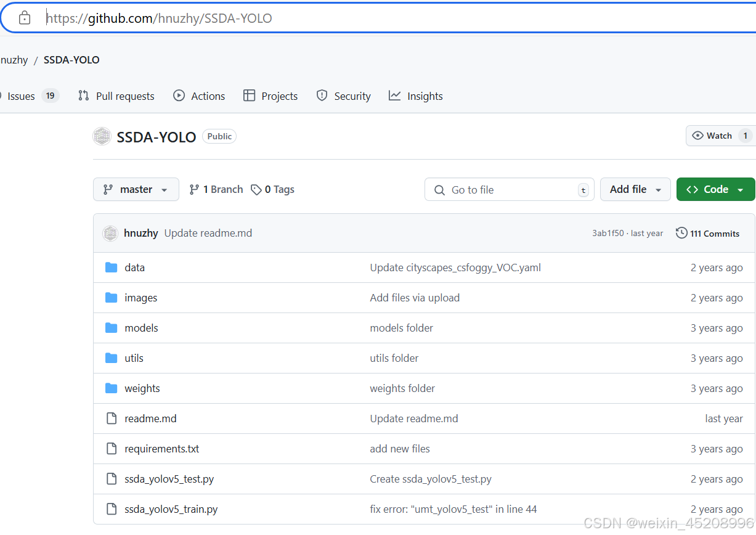Click the browser address bar URL
756x535 pixels.
point(159,18)
